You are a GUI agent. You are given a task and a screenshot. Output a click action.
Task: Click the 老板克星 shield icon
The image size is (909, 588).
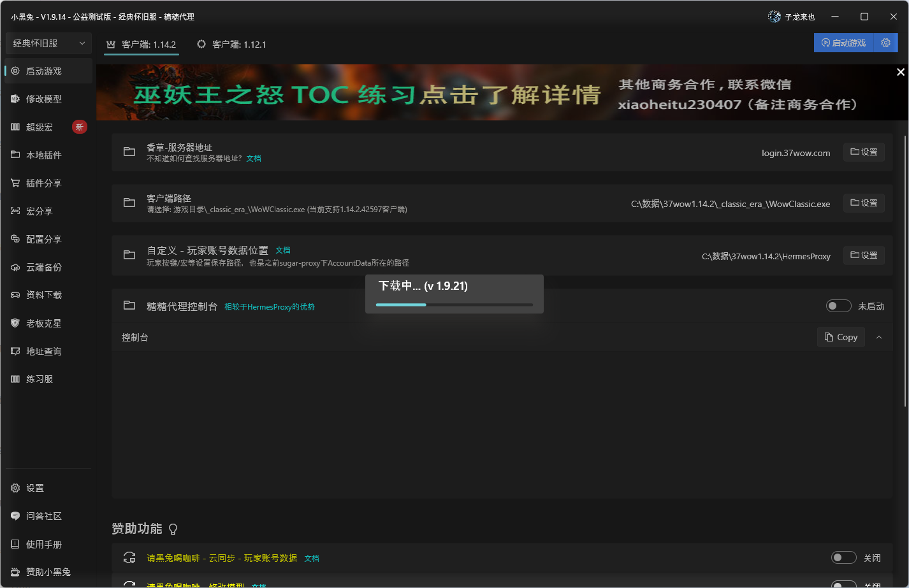pos(15,323)
